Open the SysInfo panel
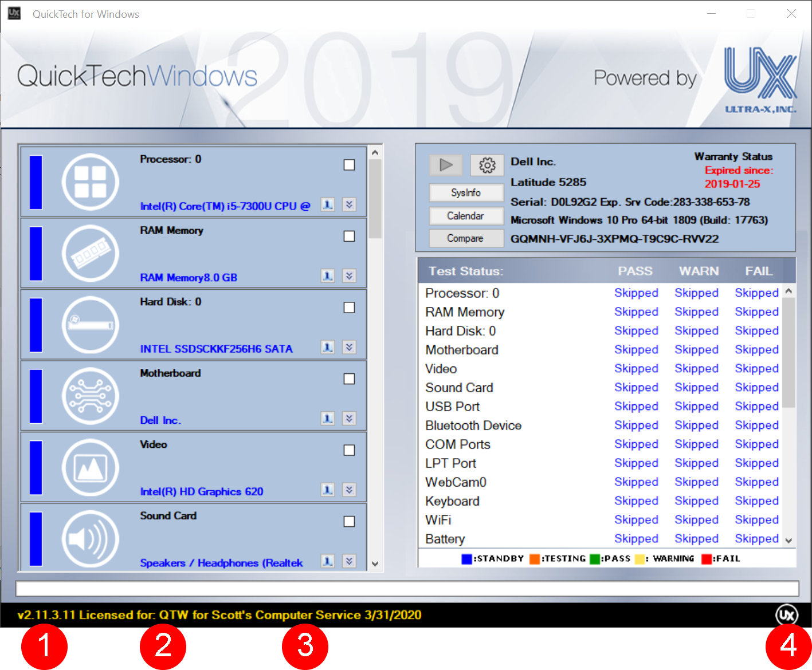 point(465,193)
